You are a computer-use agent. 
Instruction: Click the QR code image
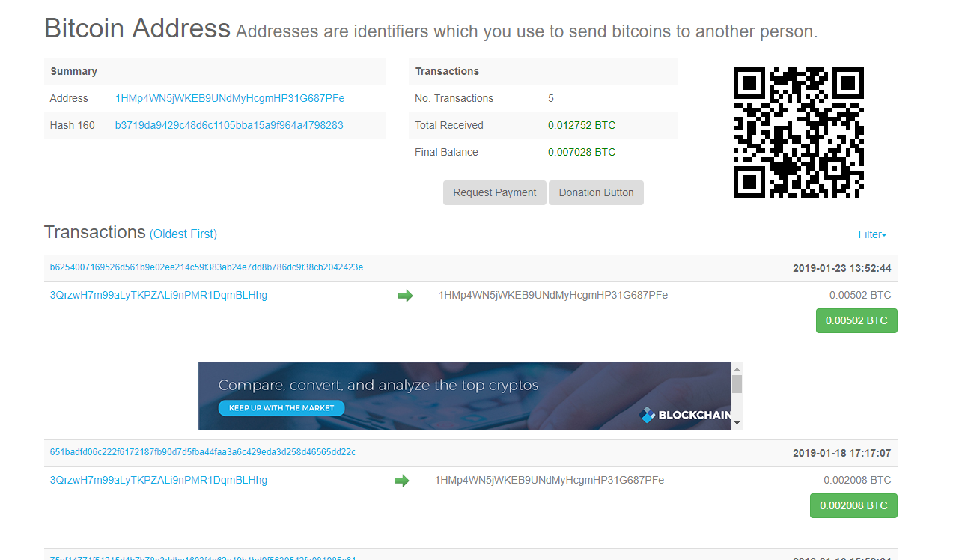pyautogui.click(x=798, y=133)
